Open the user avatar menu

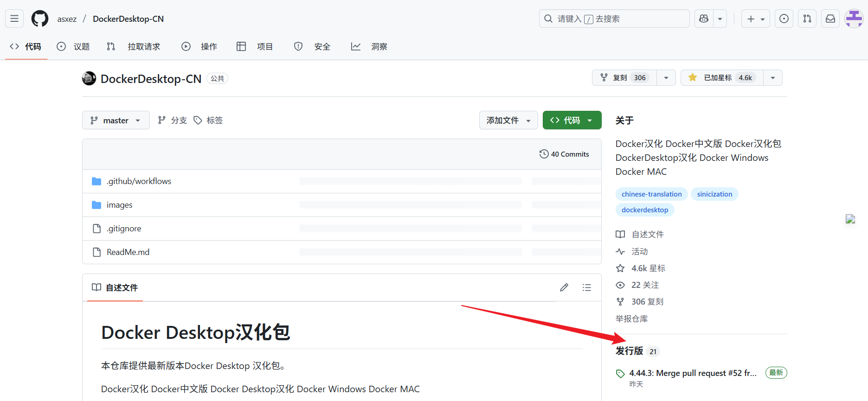coord(854,19)
